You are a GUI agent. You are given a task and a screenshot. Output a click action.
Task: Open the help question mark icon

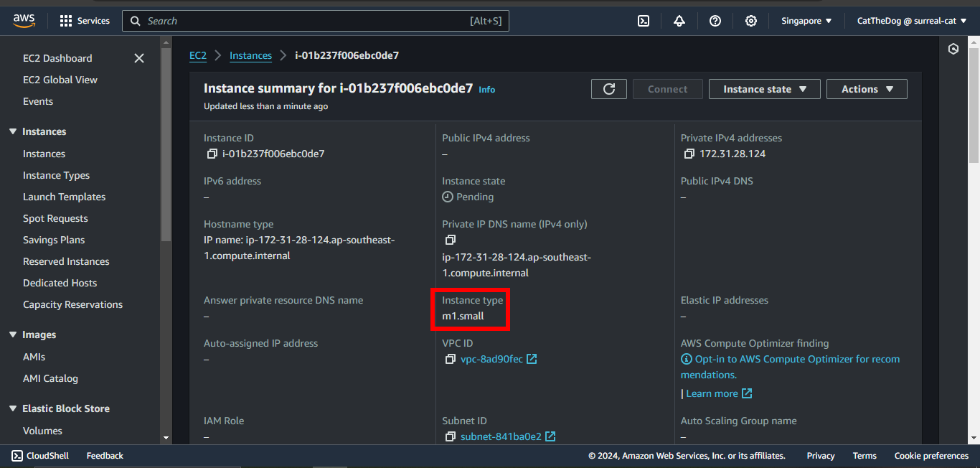tap(715, 21)
